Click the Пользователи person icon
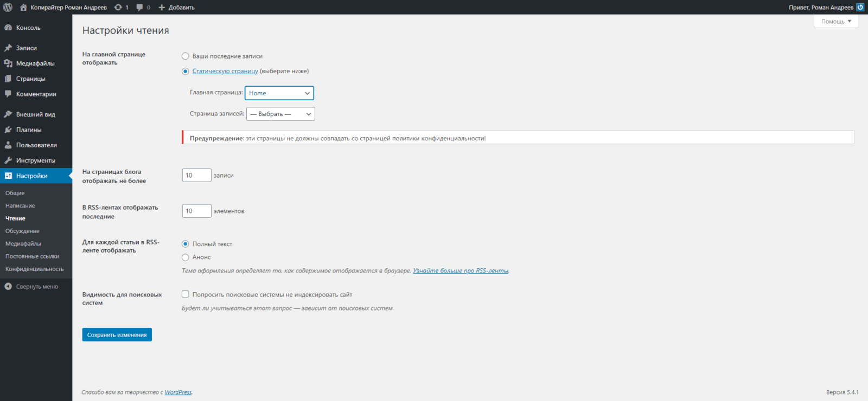Screen dimensions: 868x401 [8, 145]
